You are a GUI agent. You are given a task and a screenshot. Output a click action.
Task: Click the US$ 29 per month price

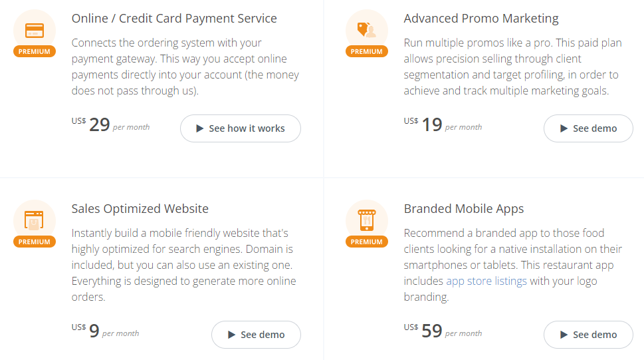(110, 124)
